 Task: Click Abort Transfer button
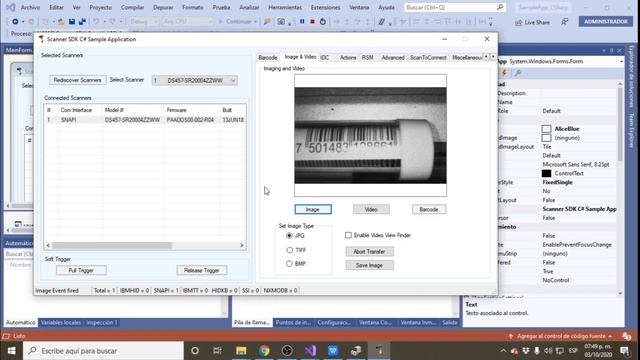[369, 251]
